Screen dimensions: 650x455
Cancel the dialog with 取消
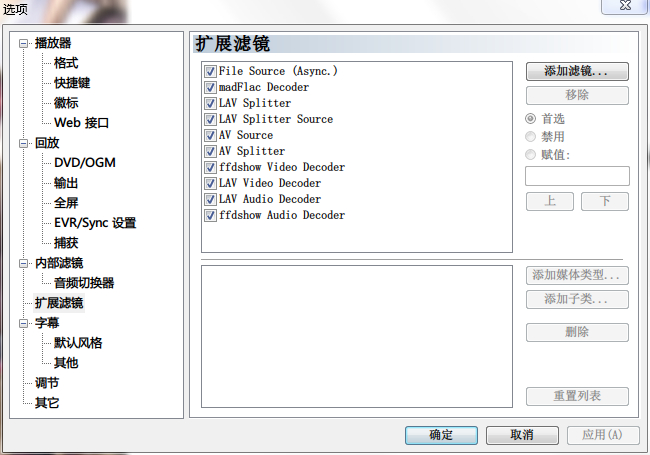(x=522, y=435)
